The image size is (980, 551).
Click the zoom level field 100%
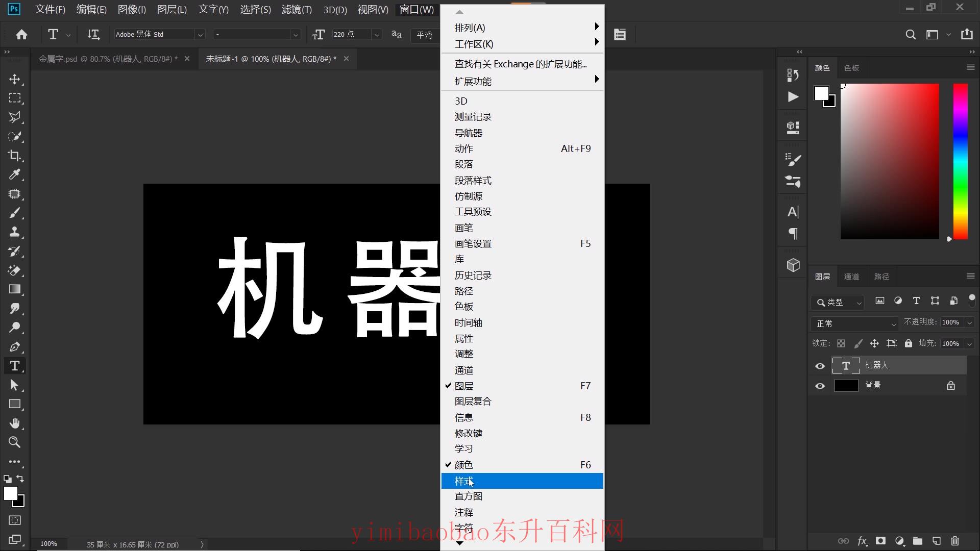49,544
